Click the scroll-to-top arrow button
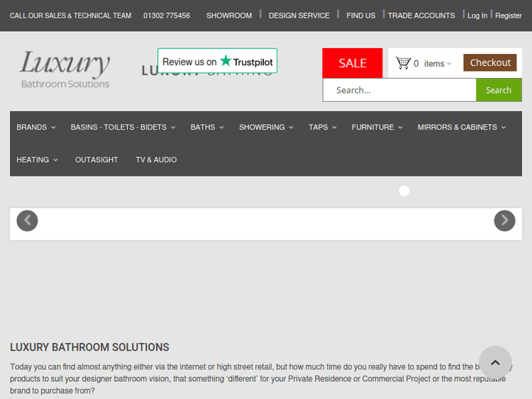Image resolution: width=532 pixels, height=399 pixels. tap(495, 362)
